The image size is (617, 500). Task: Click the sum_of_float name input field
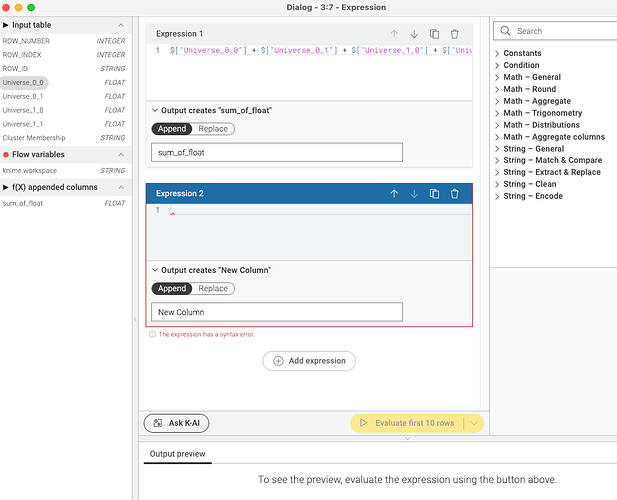point(277,152)
